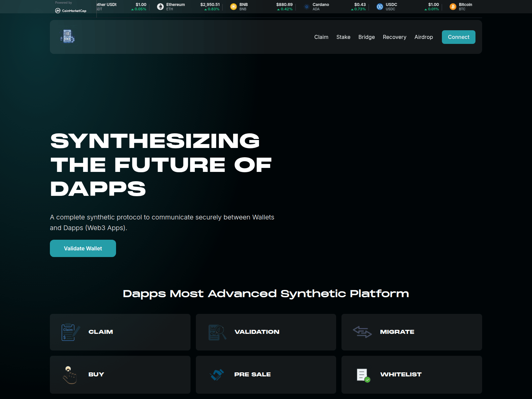Click 'Synthesizing the Future of Dapps' headline

161,165
